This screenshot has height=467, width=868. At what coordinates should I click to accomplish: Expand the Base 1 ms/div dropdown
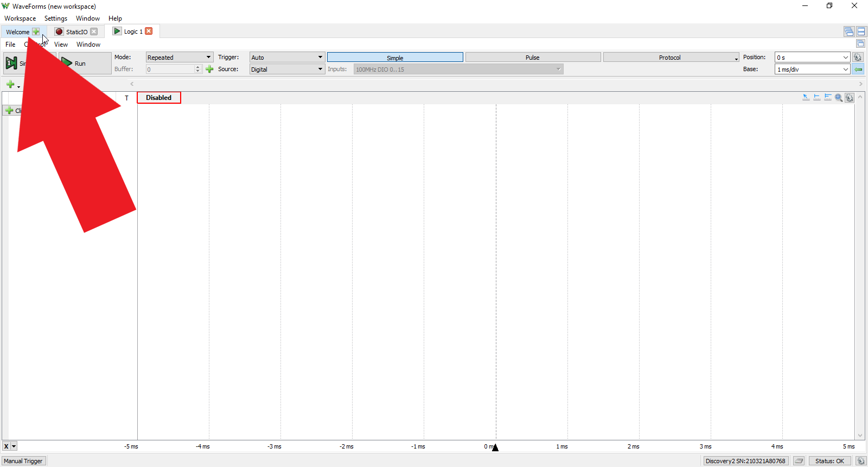(812, 70)
